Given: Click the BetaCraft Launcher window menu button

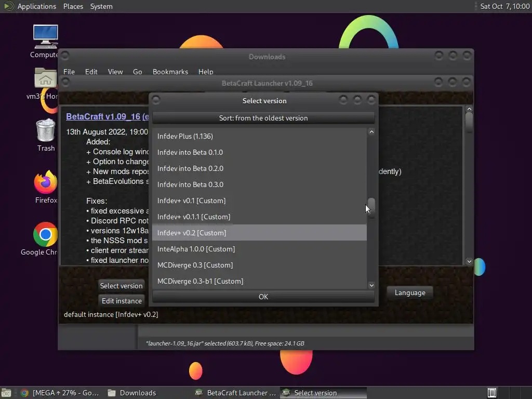Looking at the screenshot, I should pos(65,82).
